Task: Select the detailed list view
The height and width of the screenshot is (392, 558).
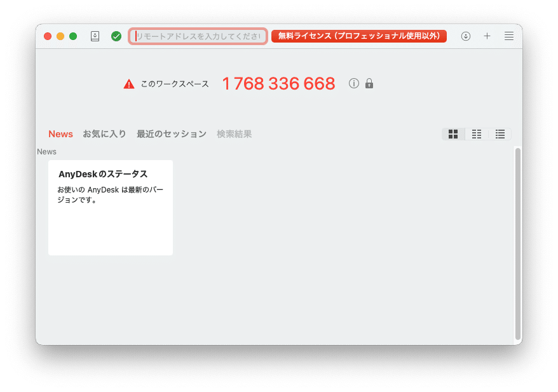Action: tap(500, 134)
